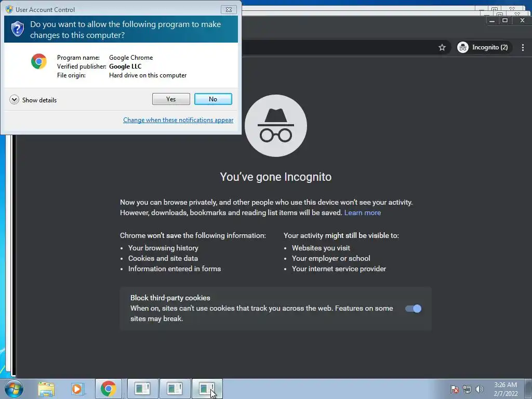Click 'Websites you visit' list item

coord(321,248)
